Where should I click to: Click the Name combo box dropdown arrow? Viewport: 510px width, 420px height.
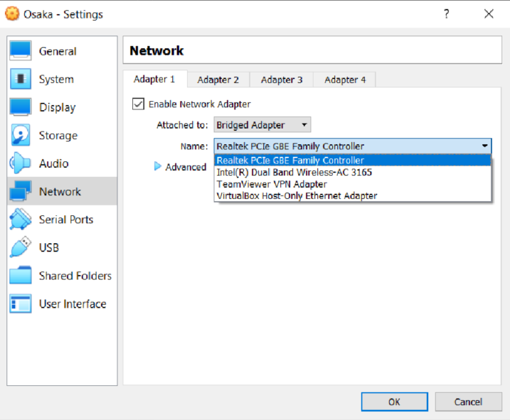pyautogui.click(x=484, y=146)
